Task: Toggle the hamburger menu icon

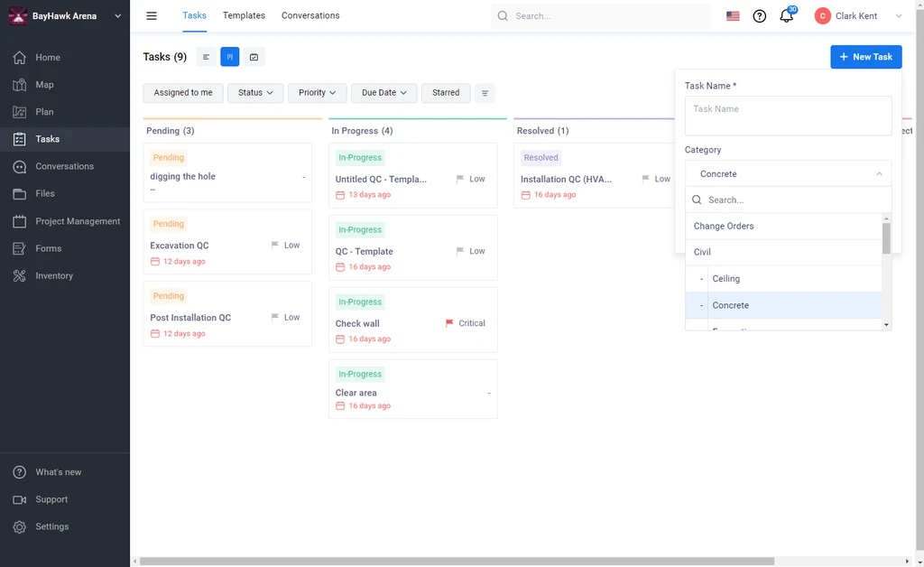Action: pos(152,16)
